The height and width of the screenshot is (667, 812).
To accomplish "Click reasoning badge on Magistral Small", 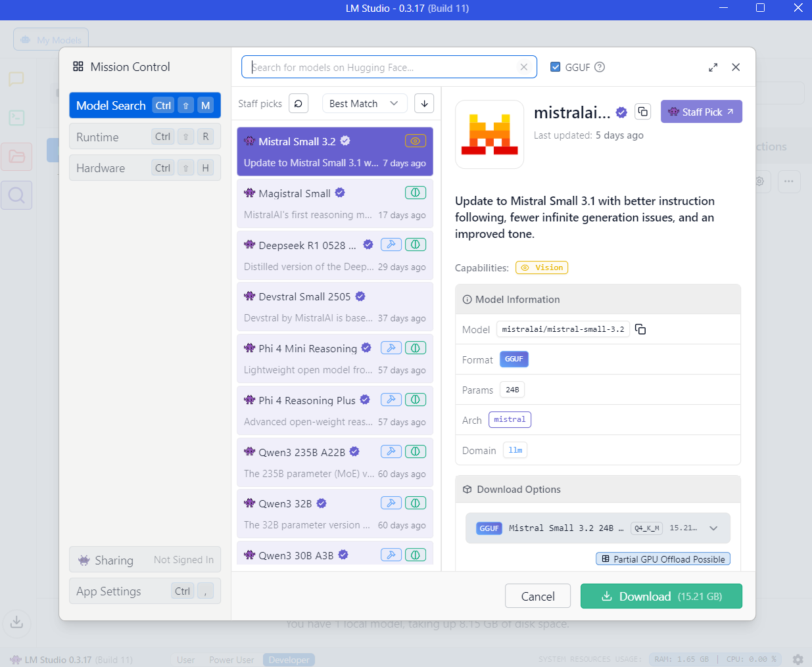I will click(415, 193).
